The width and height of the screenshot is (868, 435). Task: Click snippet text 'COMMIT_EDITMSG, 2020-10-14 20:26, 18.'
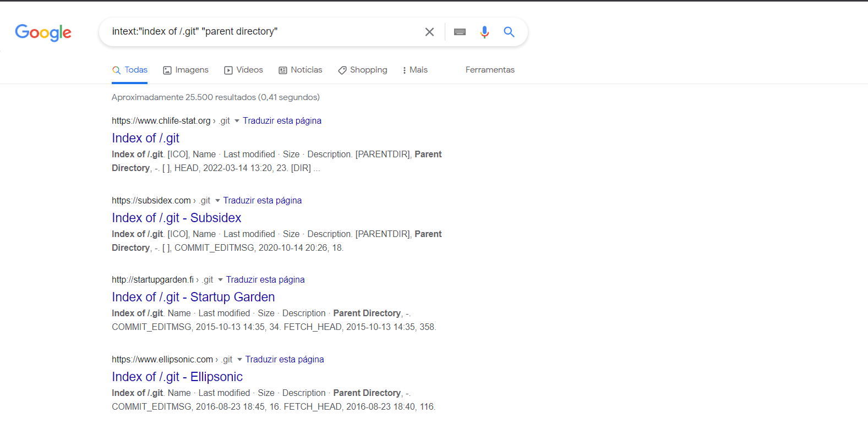click(259, 248)
